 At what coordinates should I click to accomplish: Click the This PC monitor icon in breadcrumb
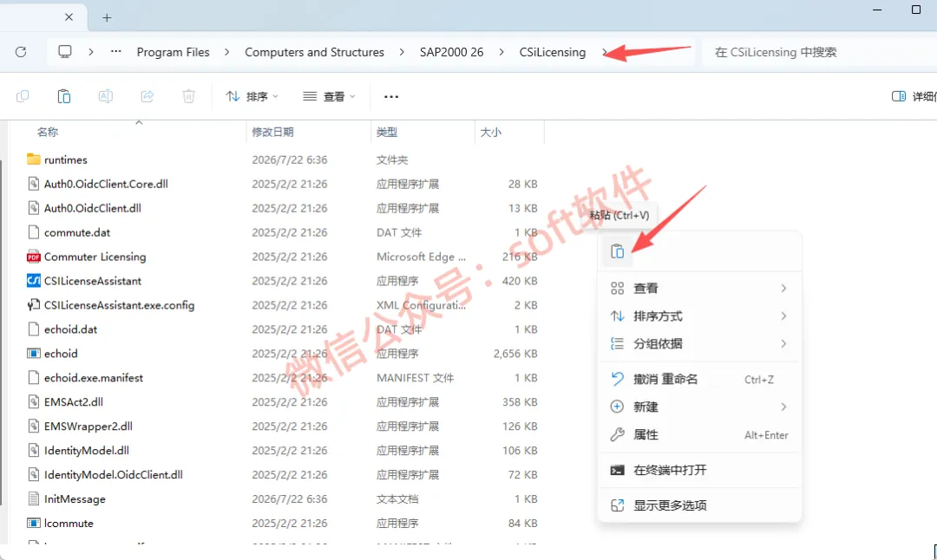(64, 52)
